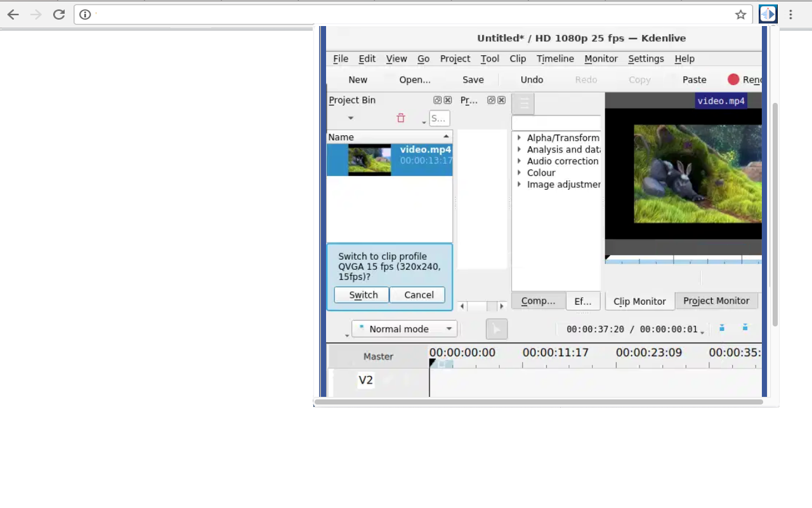This screenshot has width=812, height=508.
Task: Expand the Colour effects category
Action: click(519, 173)
